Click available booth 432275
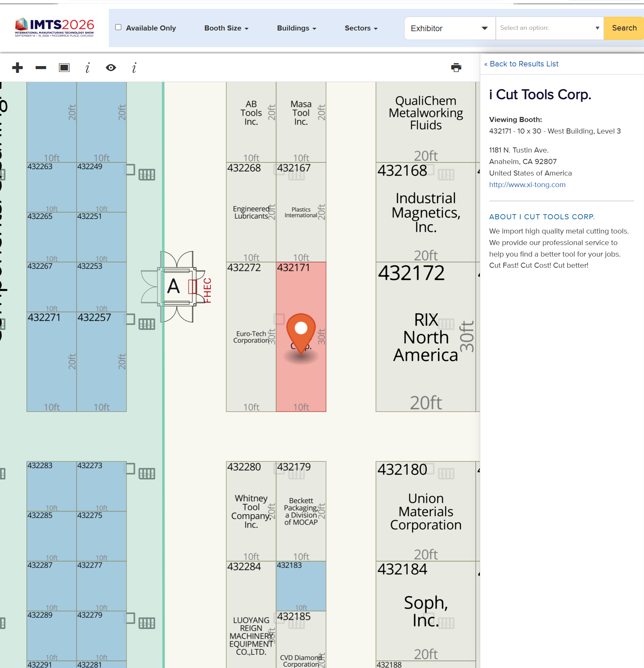 (x=102, y=537)
